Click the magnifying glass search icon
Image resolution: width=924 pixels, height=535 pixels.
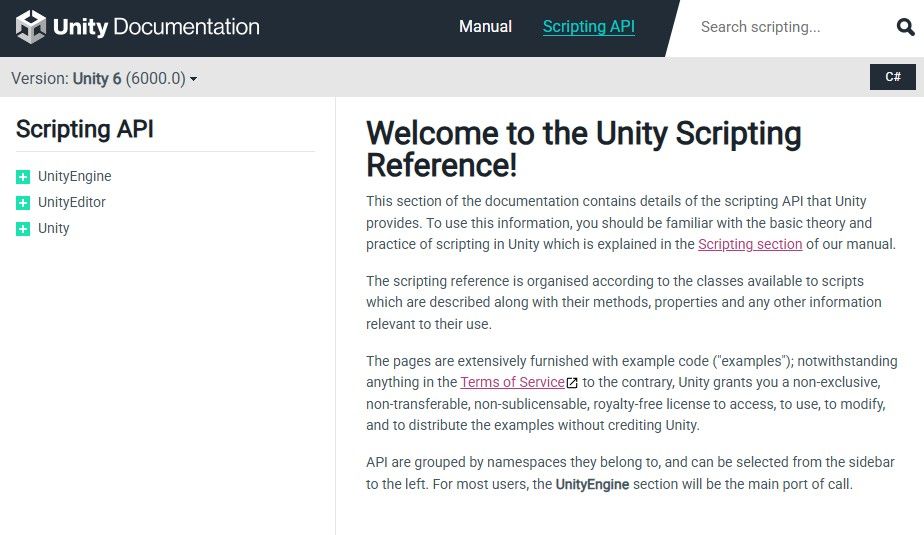tap(905, 27)
